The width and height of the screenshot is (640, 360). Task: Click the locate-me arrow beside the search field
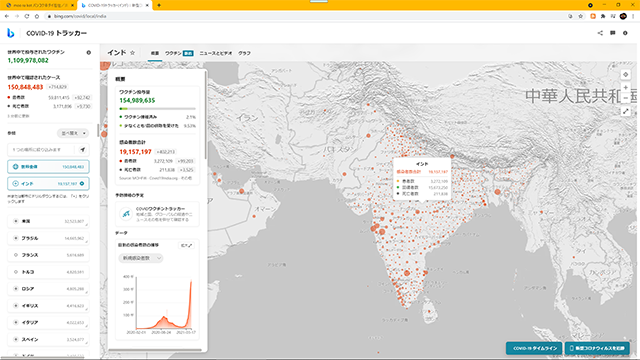(x=83, y=150)
